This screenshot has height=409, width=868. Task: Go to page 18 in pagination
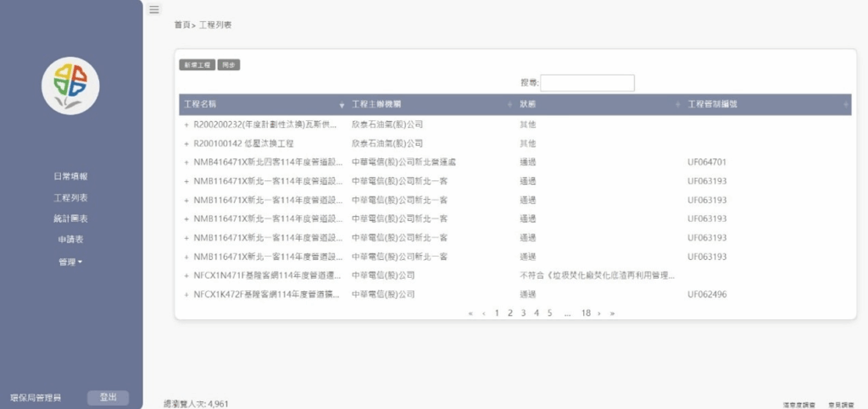[x=586, y=313]
